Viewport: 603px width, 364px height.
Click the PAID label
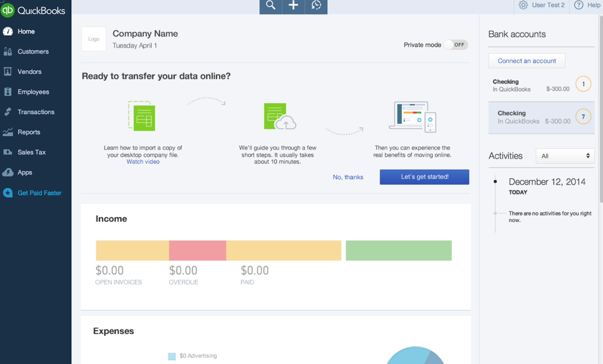[x=247, y=282]
